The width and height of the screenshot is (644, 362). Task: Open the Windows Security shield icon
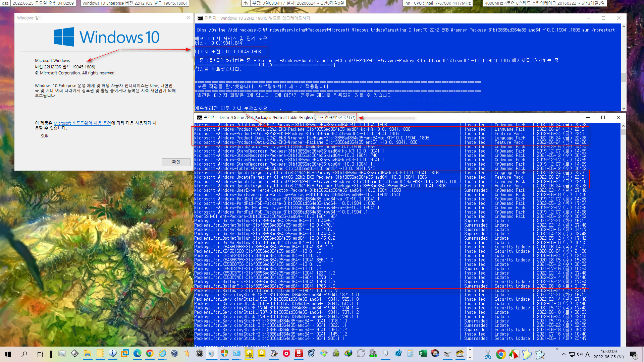tap(224, 354)
